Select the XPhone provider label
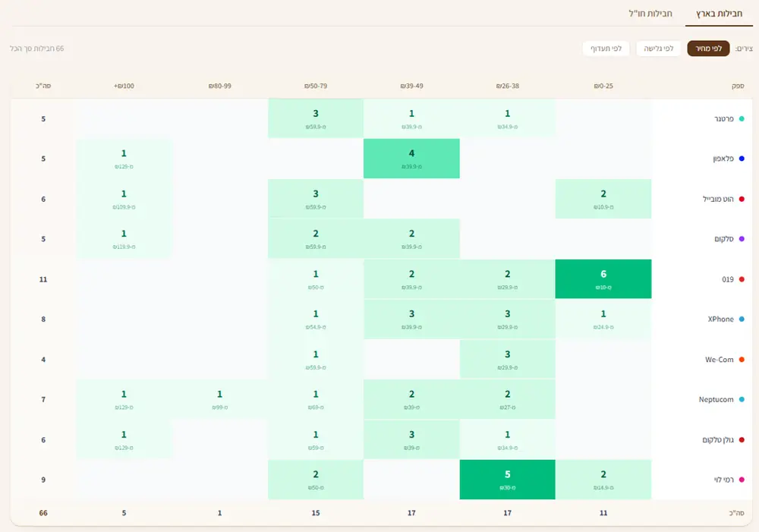759x532 pixels. [x=720, y=319]
